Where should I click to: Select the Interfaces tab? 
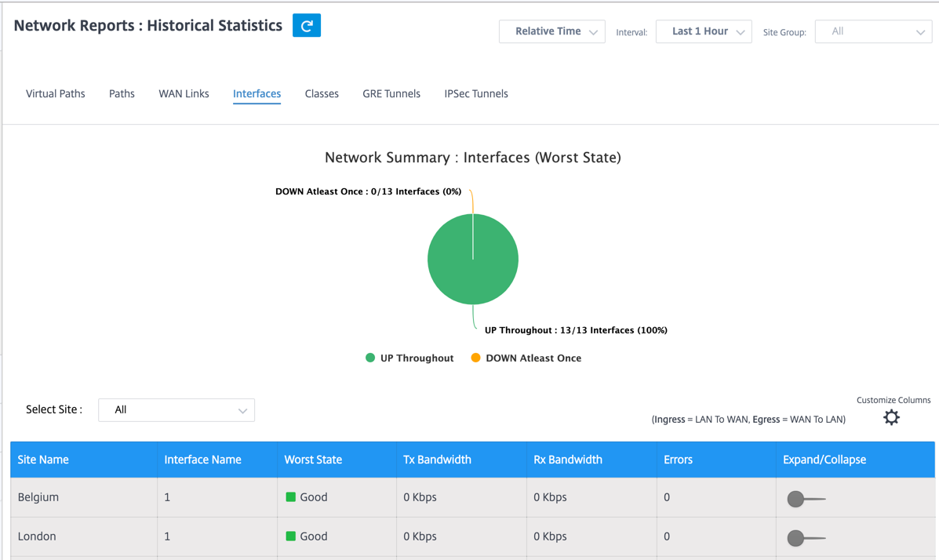[257, 93]
